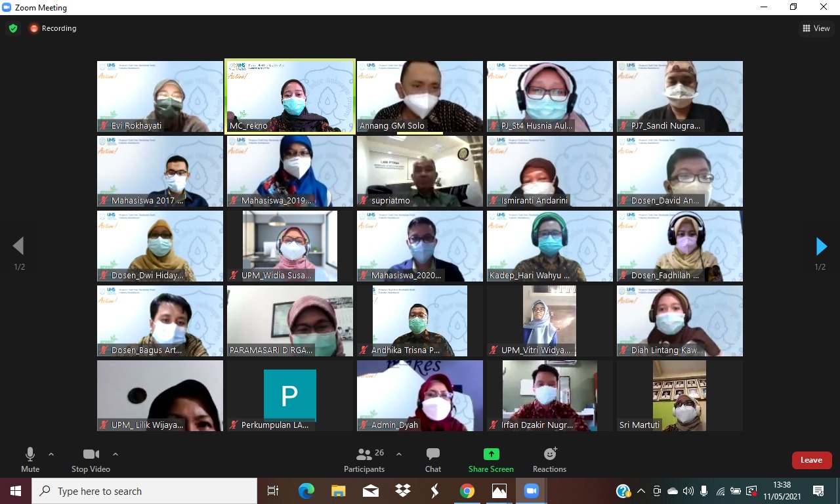The image size is (840, 504).
Task: Open the Participants list
Action: click(x=364, y=459)
